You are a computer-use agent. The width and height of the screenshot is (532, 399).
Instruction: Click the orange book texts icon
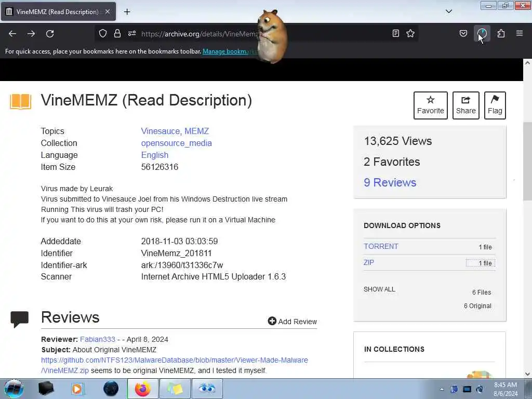click(x=21, y=101)
